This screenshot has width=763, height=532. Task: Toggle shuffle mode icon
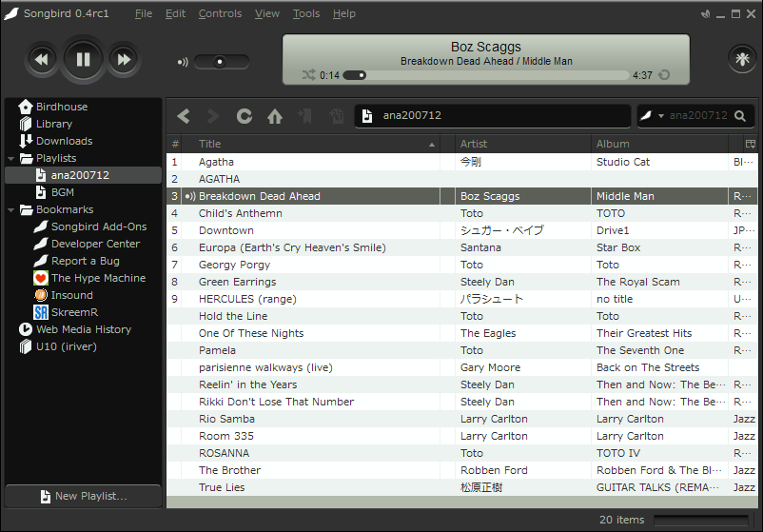(308, 75)
